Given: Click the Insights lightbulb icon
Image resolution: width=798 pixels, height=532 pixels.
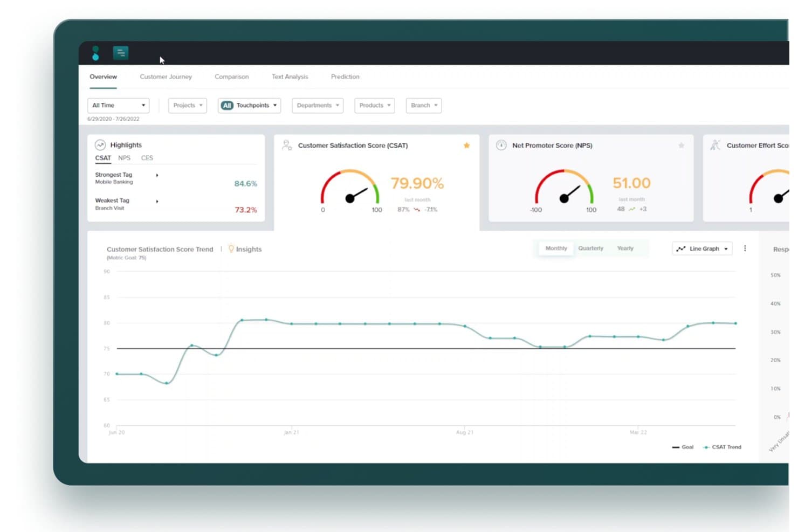Looking at the screenshot, I should [231, 248].
